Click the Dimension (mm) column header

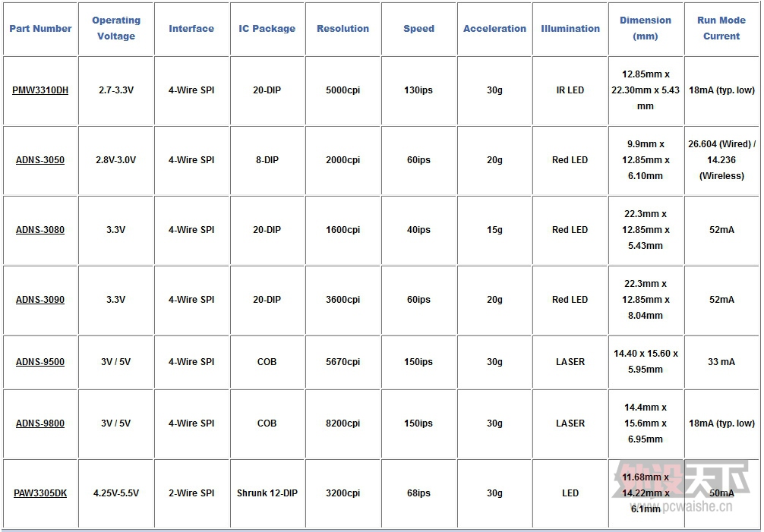[646, 28]
